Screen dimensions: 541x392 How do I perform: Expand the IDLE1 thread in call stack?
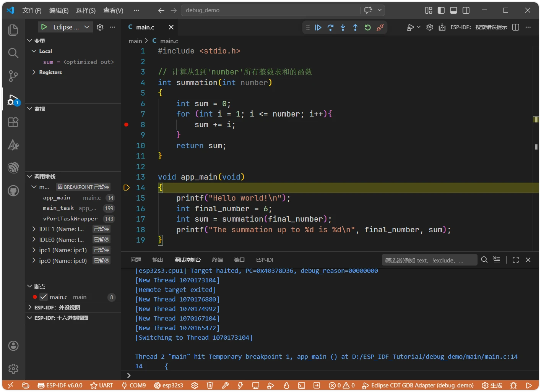point(34,229)
